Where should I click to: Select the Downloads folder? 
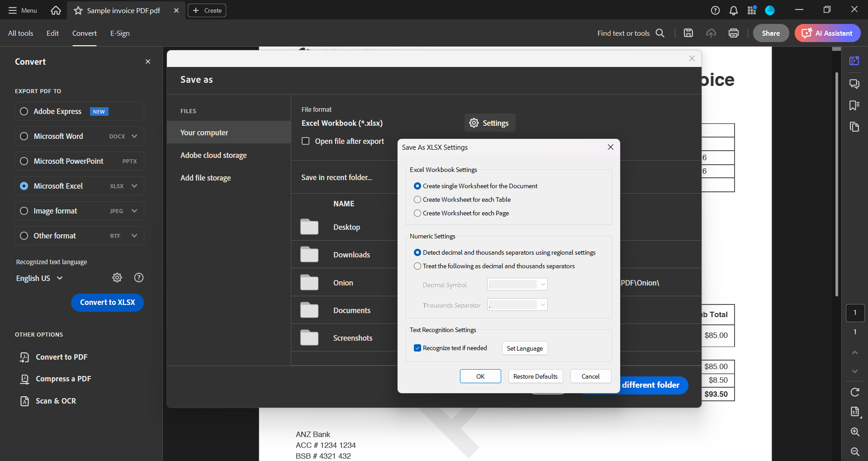[x=351, y=254]
